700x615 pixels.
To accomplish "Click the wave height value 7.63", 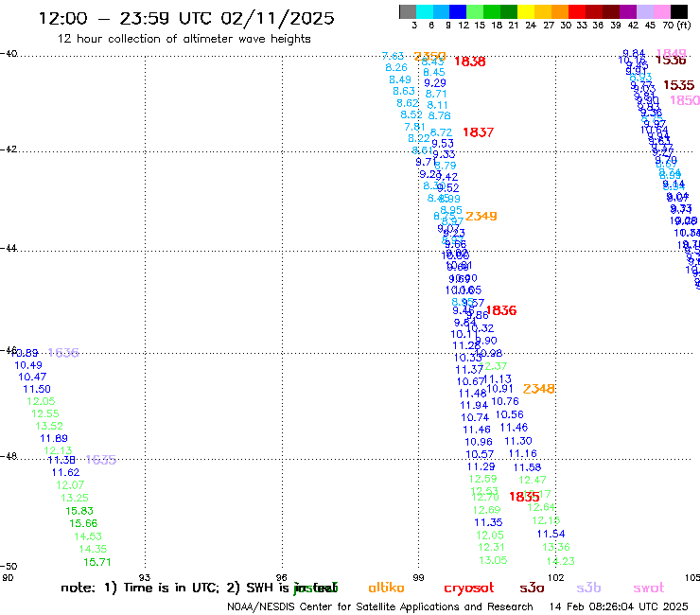I will (393, 56).
